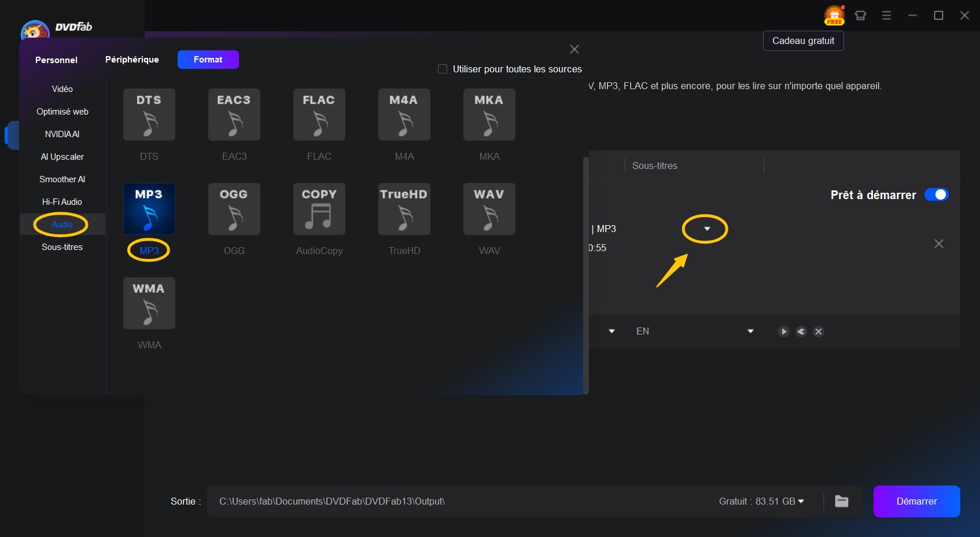Click the format list vertical scrollbar

tap(585, 275)
